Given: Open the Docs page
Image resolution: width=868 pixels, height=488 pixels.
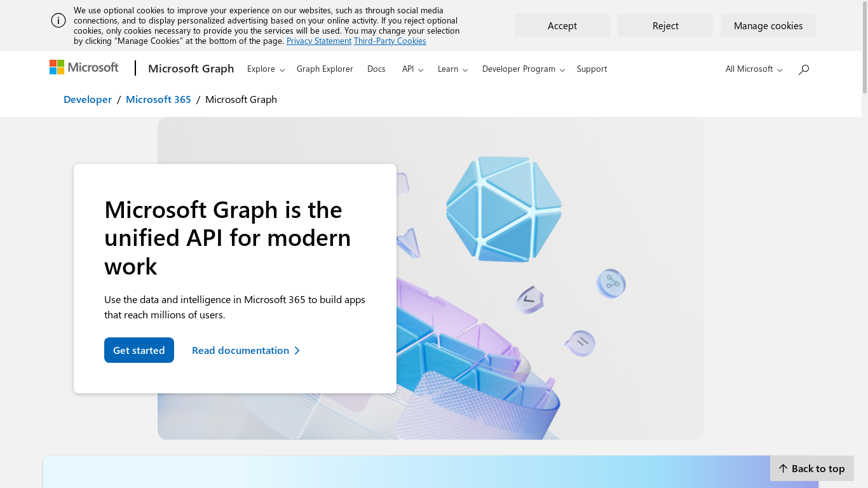Looking at the screenshot, I should click(x=376, y=69).
